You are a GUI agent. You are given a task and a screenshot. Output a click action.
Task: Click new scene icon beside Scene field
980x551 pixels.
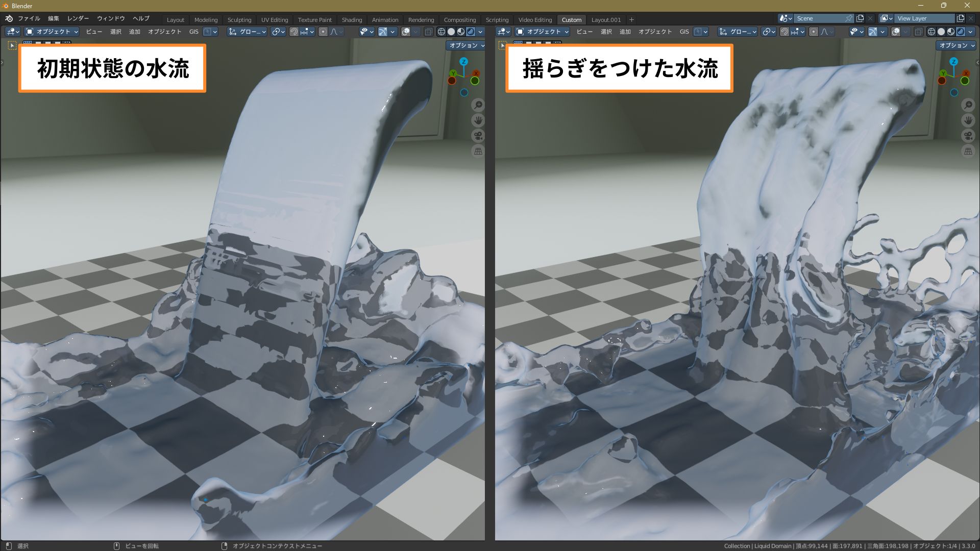860,18
